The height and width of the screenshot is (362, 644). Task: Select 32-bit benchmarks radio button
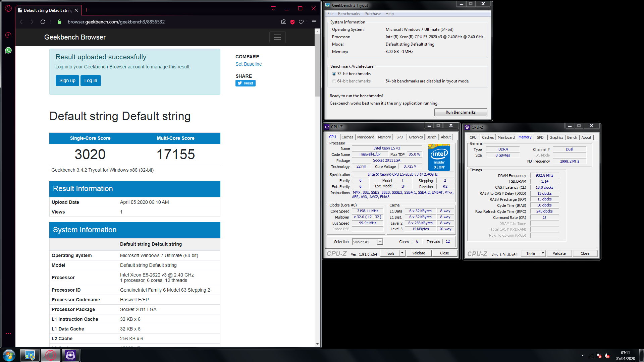click(334, 74)
